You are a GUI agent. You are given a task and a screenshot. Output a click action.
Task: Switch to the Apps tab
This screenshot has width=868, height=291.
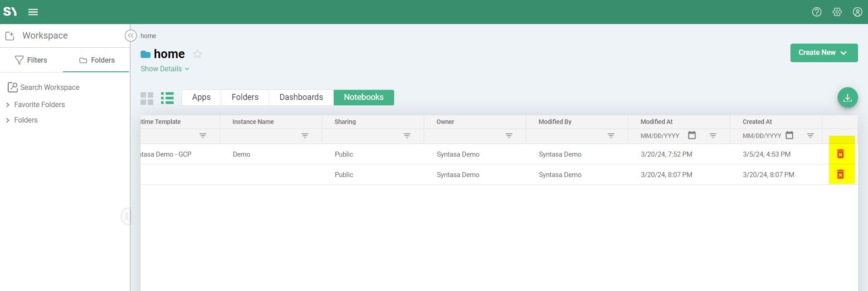201,98
